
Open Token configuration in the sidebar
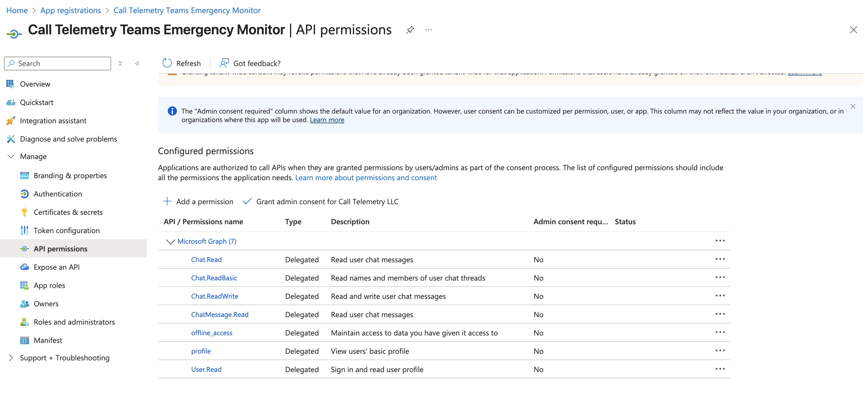click(x=67, y=230)
